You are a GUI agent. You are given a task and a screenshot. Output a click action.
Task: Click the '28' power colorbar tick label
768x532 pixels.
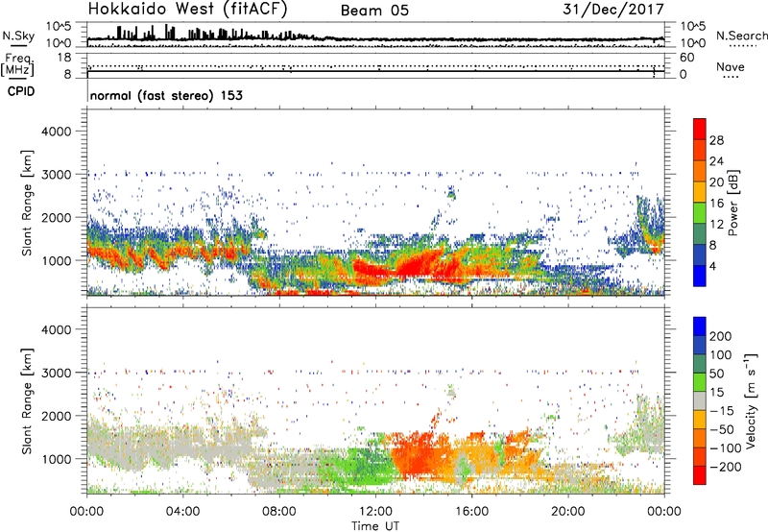pyautogui.click(x=716, y=140)
